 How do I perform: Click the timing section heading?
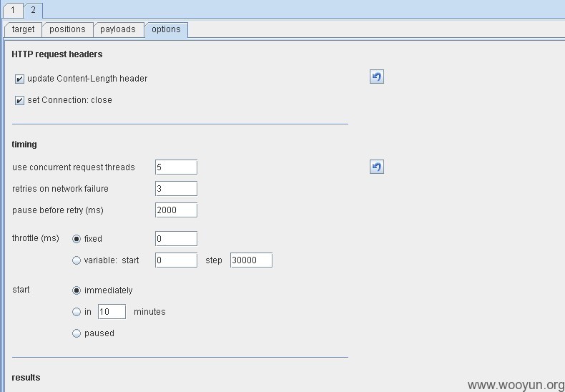(24, 144)
